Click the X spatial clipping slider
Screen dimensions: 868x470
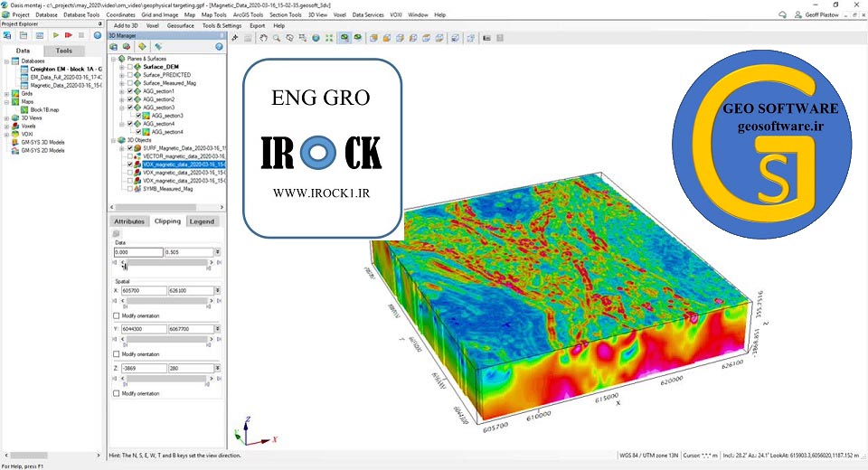pos(166,301)
